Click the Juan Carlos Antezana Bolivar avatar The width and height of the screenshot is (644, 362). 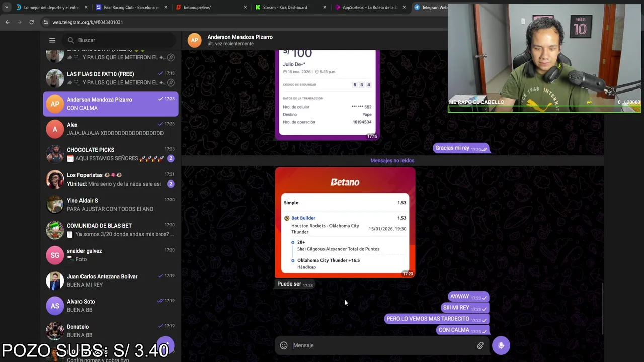[55, 281]
